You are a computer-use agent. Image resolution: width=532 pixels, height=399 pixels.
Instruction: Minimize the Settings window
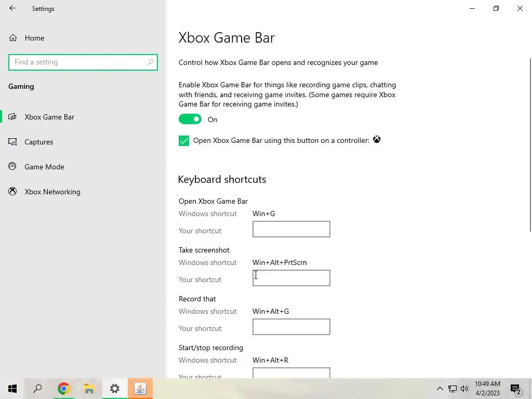click(472, 8)
